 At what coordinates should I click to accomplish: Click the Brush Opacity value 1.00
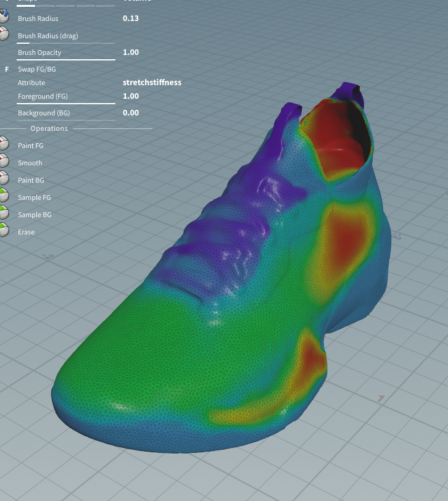coord(131,52)
